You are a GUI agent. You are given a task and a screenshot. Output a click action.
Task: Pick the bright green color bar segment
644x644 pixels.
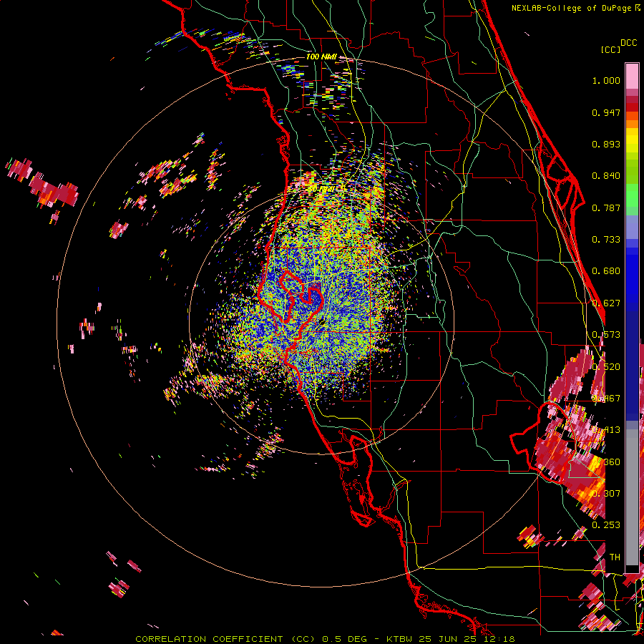click(632, 195)
